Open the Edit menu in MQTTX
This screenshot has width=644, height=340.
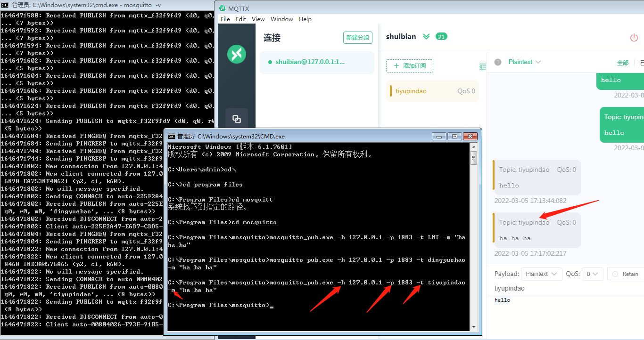(x=241, y=19)
